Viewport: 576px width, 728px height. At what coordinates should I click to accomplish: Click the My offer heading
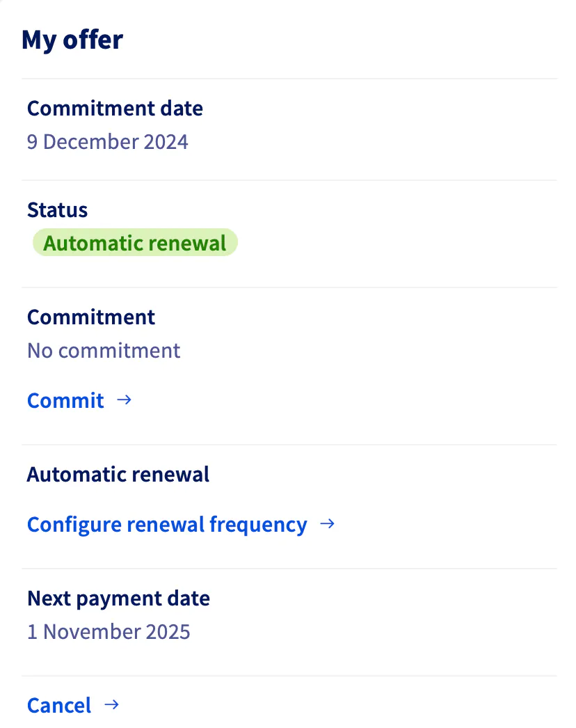click(72, 40)
